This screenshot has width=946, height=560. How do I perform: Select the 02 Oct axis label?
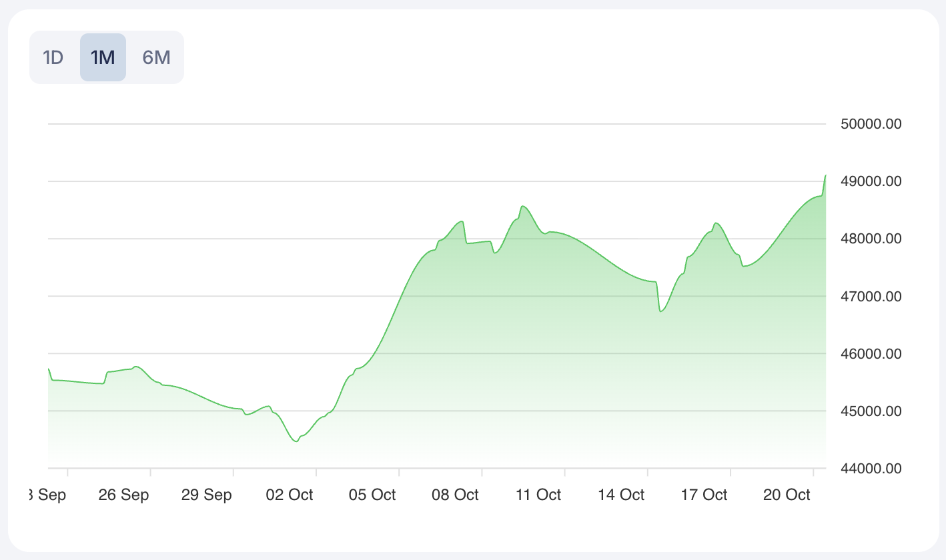[x=290, y=495]
